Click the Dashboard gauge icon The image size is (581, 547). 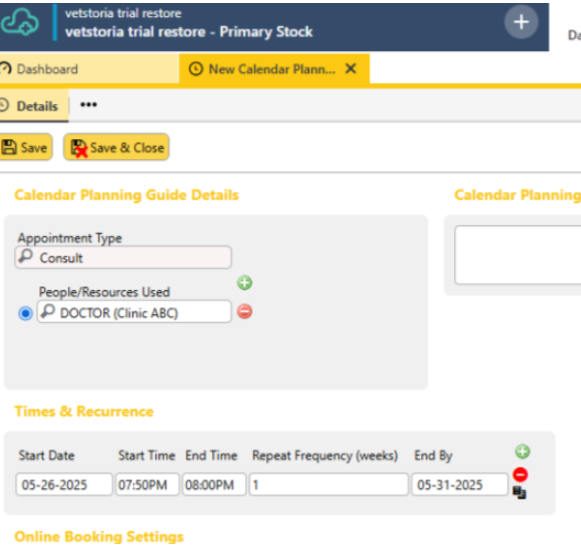[5, 69]
